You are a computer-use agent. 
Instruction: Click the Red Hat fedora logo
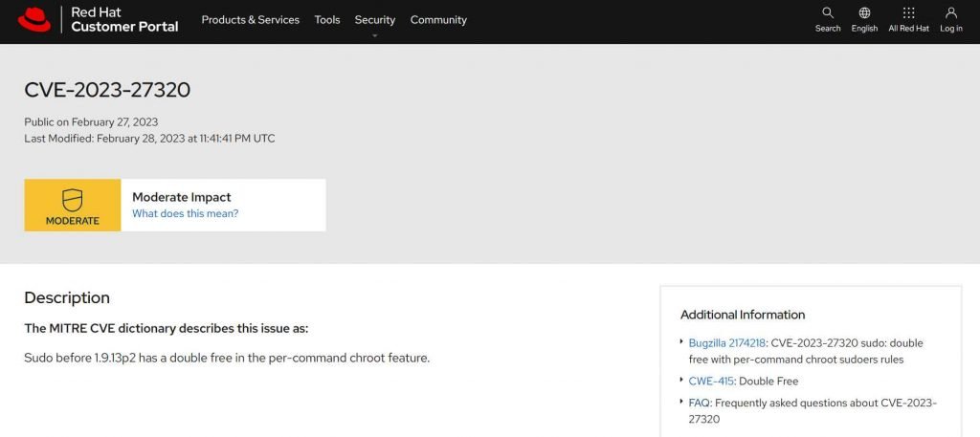[34, 19]
